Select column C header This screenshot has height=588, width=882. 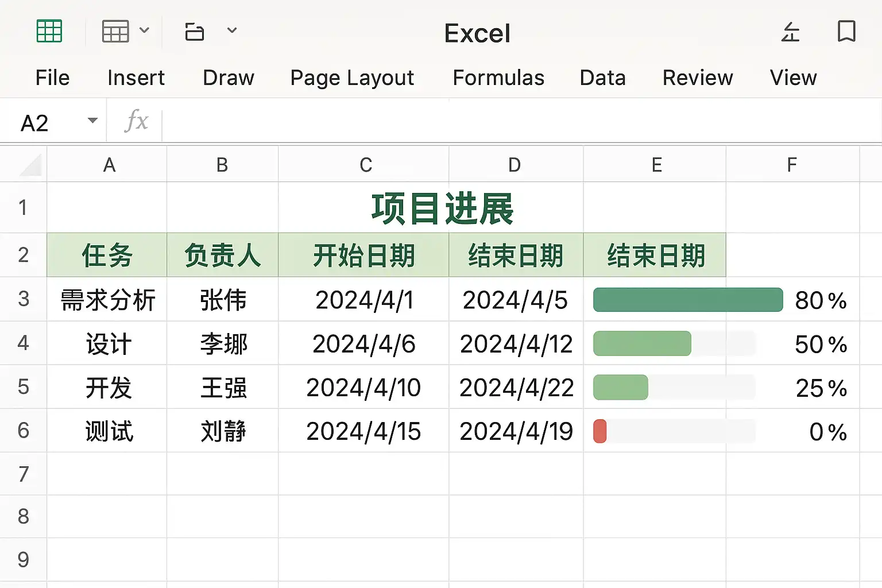tap(364, 165)
